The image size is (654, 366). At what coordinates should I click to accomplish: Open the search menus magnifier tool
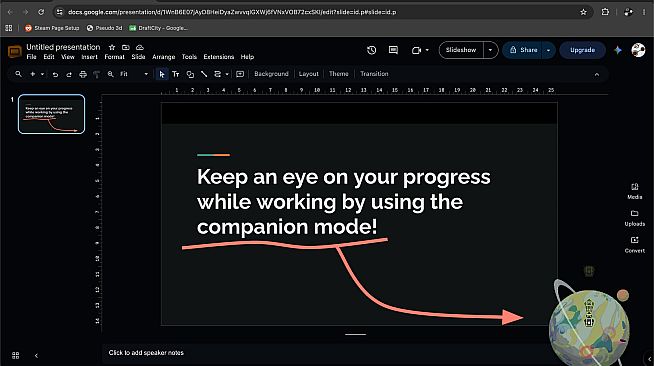(18, 74)
